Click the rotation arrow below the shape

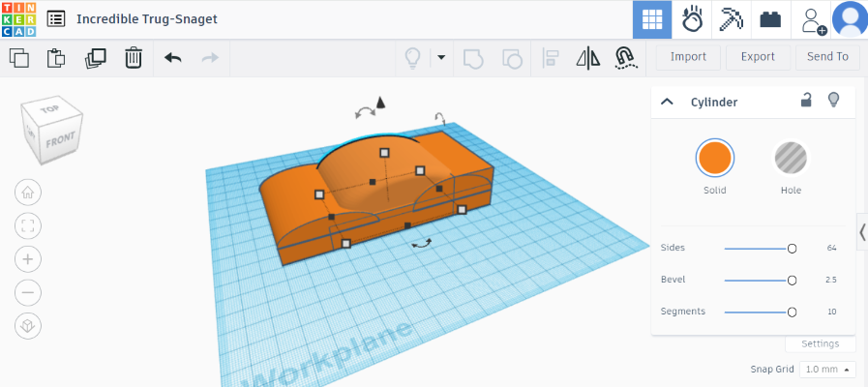422,244
